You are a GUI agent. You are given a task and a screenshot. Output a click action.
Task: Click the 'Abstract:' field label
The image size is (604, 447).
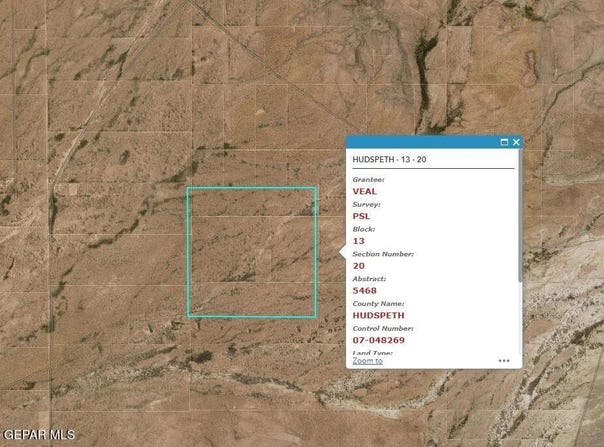[369, 279]
